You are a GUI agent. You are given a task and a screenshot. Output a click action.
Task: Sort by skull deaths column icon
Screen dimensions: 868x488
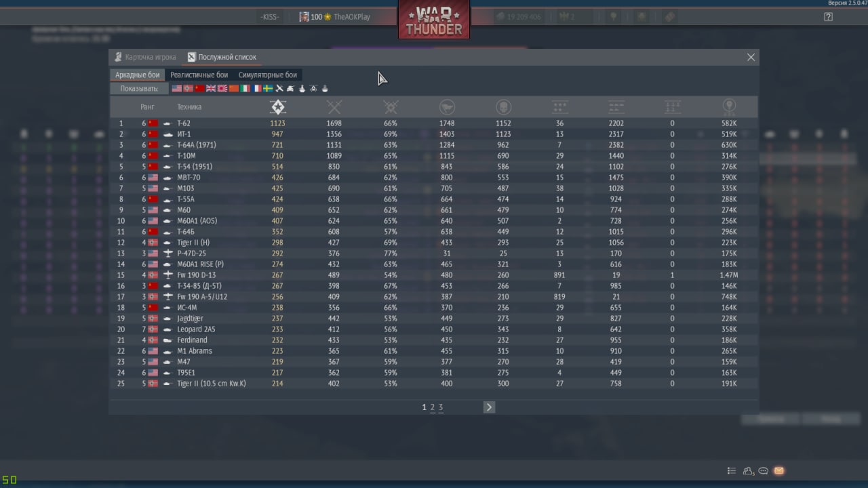pyautogui.click(x=503, y=107)
